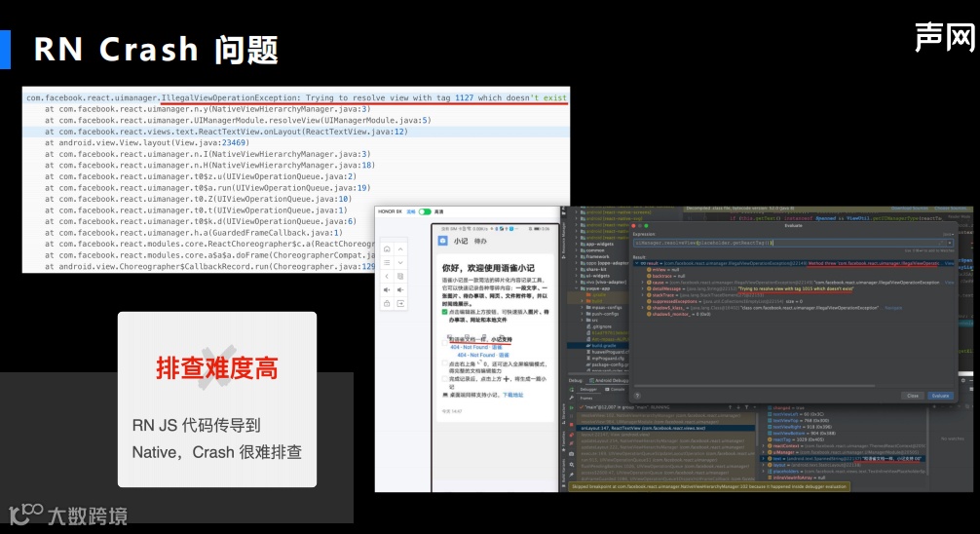Click the lock icon in device control panel

(387, 303)
